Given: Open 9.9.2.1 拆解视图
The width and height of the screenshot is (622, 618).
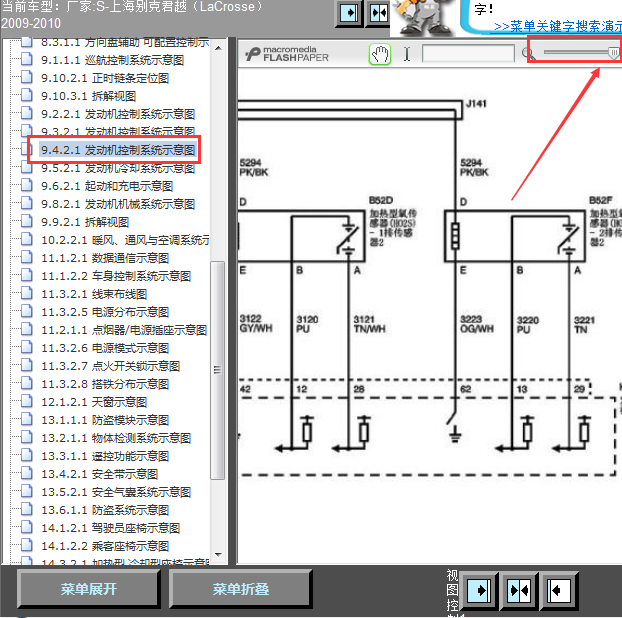Looking at the screenshot, I should pyautogui.click(x=85, y=222).
